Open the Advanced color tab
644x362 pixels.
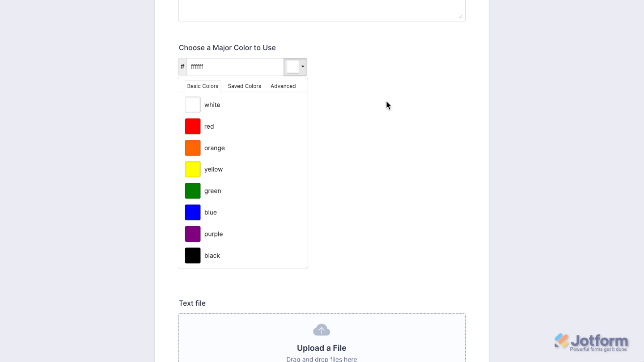(x=283, y=86)
